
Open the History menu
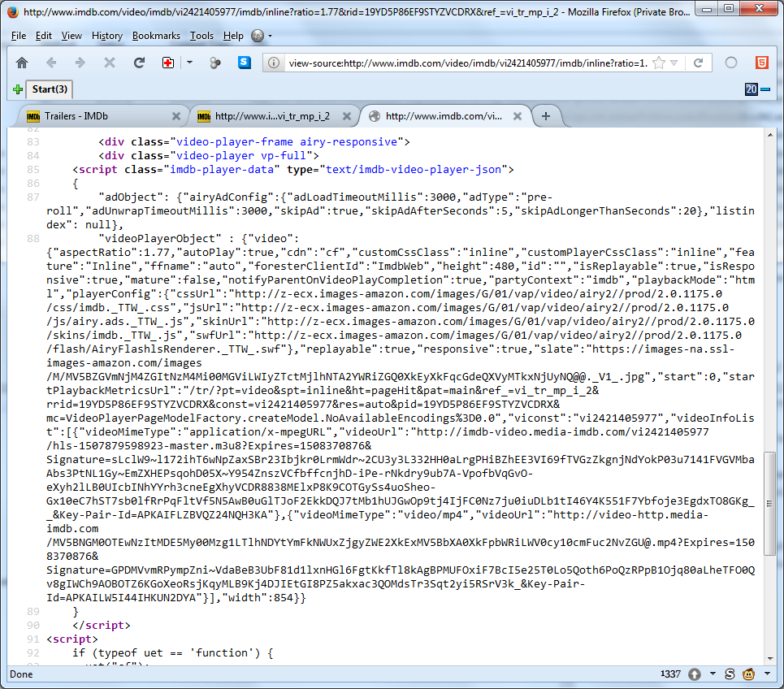point(107,36)
